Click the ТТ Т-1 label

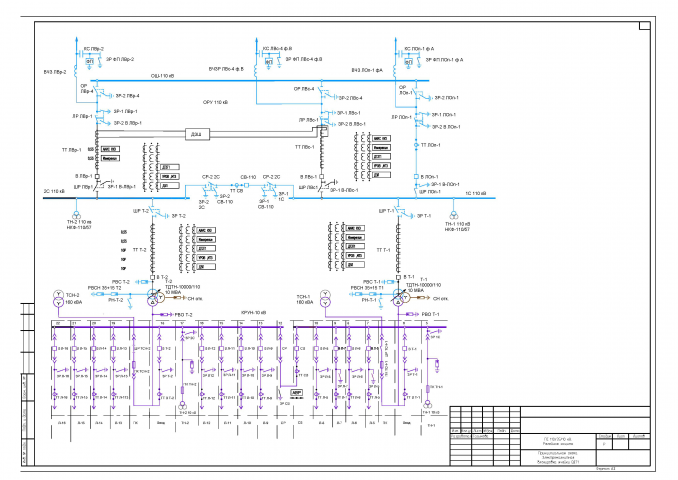(383, 250)
